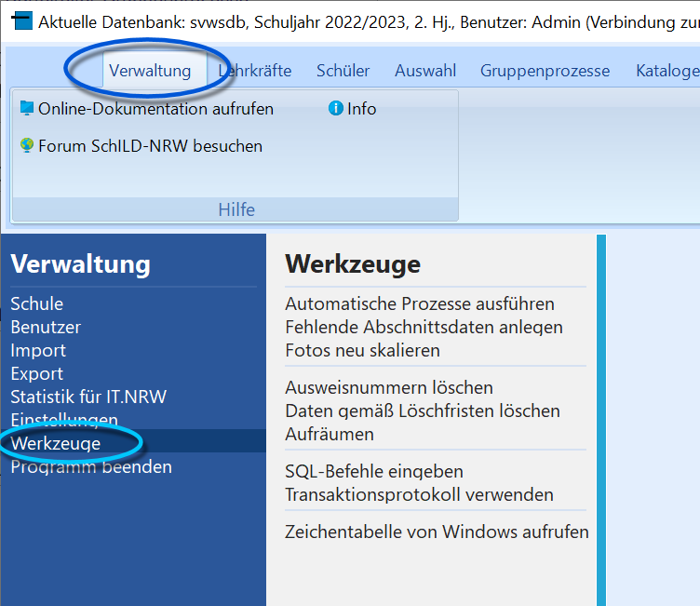Click the Aktuelle Datenbank title text
The image size is (700, 606).
370,22
